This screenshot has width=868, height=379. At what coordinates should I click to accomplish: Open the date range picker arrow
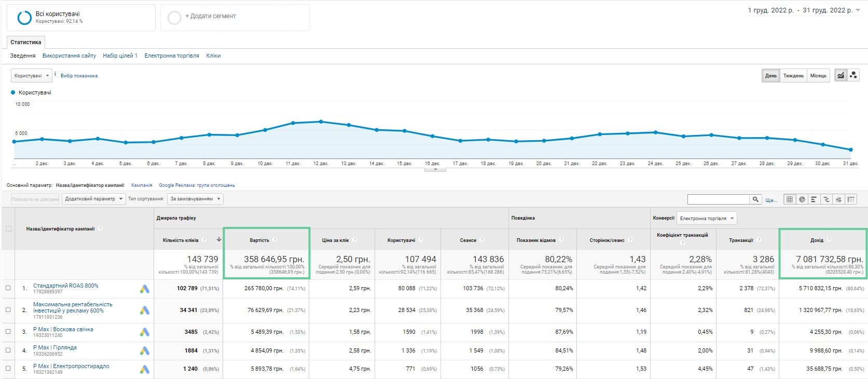(858, 10)
